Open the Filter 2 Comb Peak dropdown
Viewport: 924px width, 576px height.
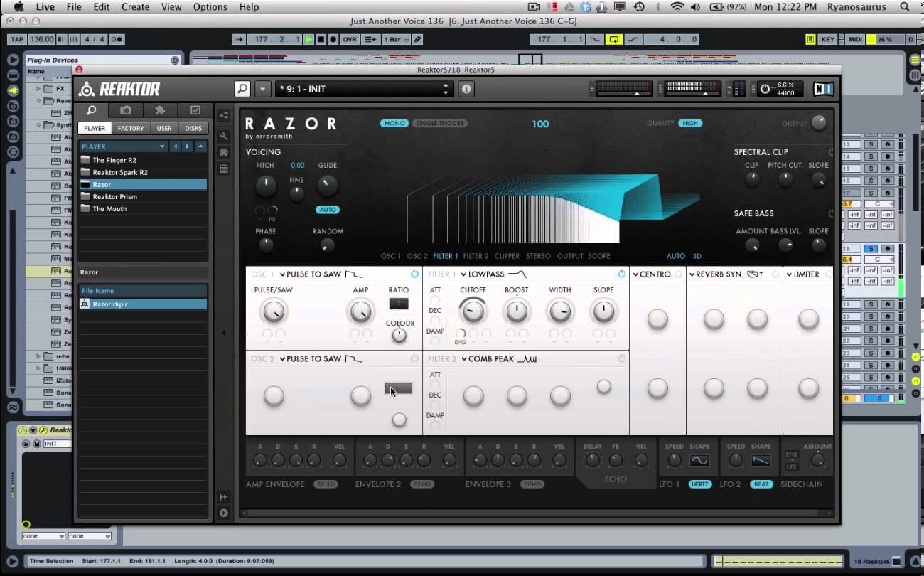[x=488, y=358]
